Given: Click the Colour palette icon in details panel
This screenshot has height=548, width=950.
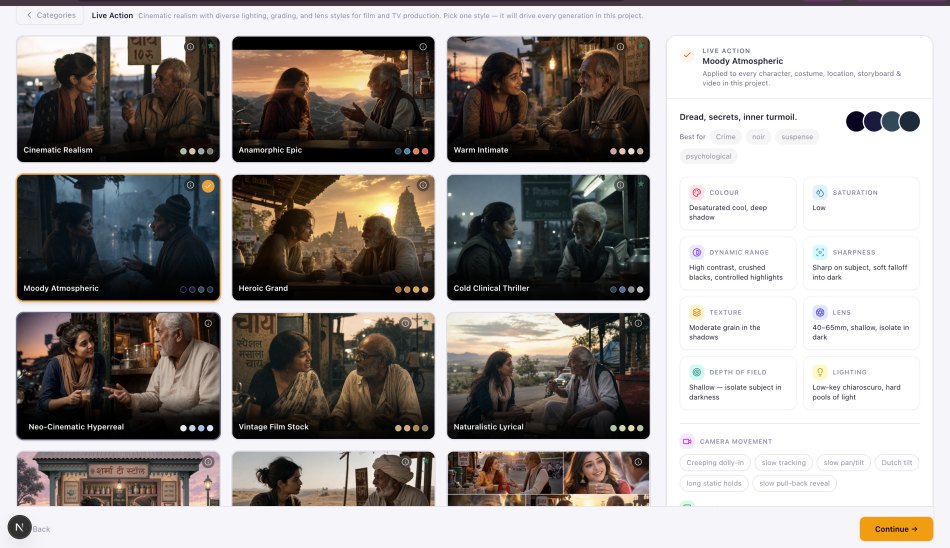Looking at the screenshot, I should (x=697, y=193).
